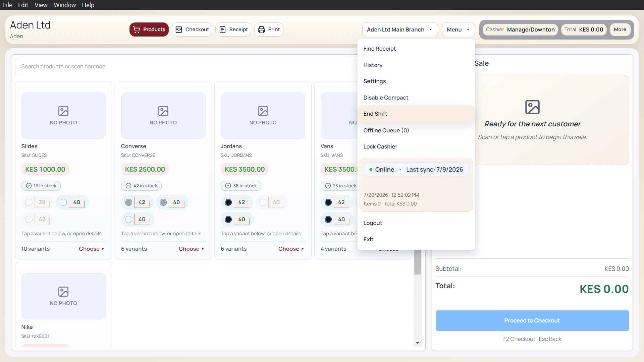Select Lock Cashier menu entry
Image resolution: width=644 pixels, height=362 pixels.
click(x=416, y=146)
